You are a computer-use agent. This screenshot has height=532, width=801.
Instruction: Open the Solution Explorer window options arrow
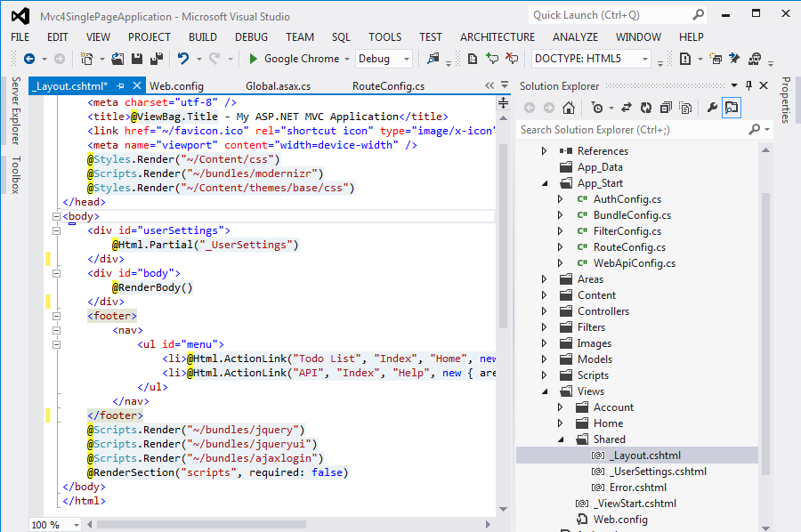click(734, 85)
